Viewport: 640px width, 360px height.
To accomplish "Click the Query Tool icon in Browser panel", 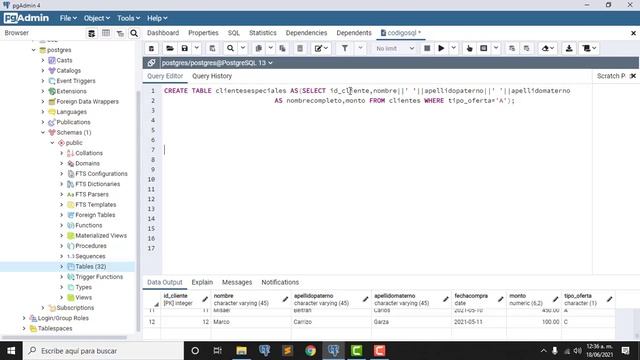I will (x=92, y=33).
